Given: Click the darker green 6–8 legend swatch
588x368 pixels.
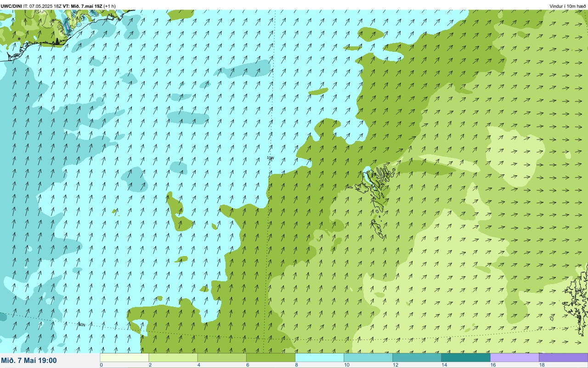Looking at the screenshot, I should pyautogui.click(x=271, y=357).
